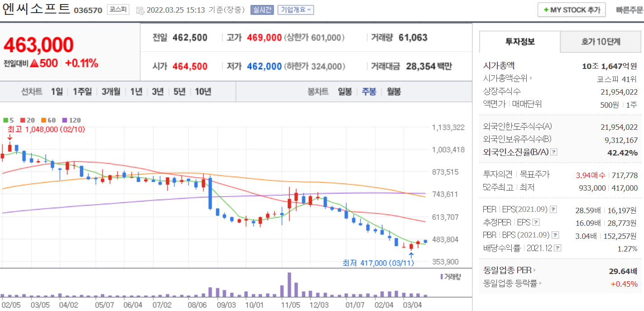Select the 코스피 market badge
644x311 pixels.
point(117,9)
